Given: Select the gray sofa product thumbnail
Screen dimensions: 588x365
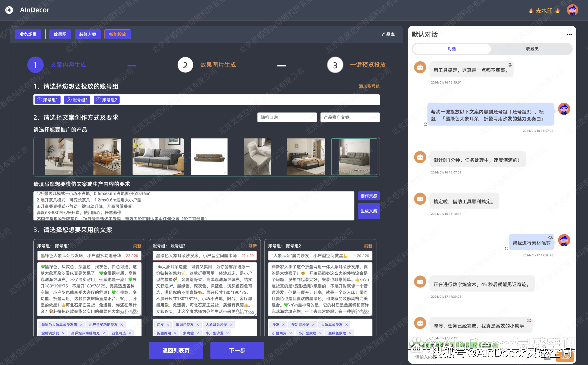Looking at the screenshot, I should pyautogui.click(x=158, y=156).
